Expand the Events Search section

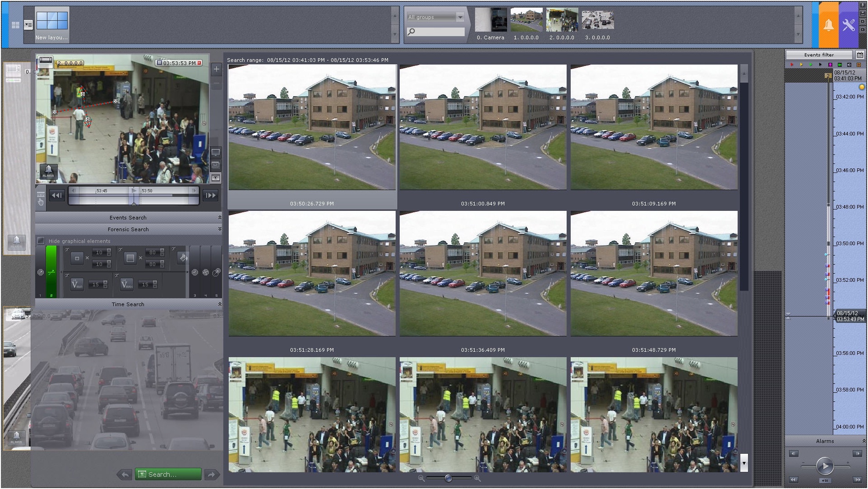128,218
